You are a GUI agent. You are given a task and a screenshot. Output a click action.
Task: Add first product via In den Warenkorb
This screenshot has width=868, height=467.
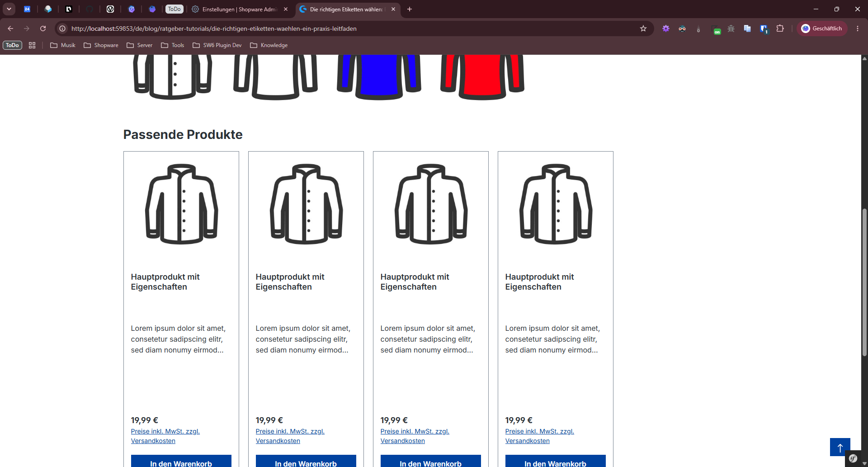[181, 461]
